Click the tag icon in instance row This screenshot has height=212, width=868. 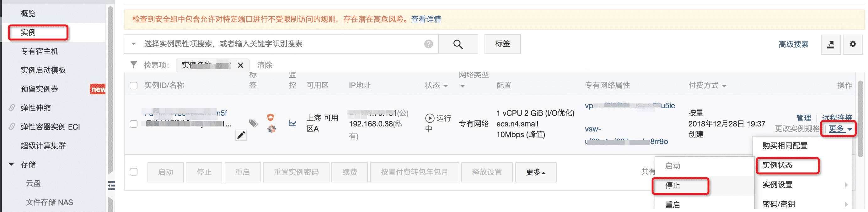[253, 123]
